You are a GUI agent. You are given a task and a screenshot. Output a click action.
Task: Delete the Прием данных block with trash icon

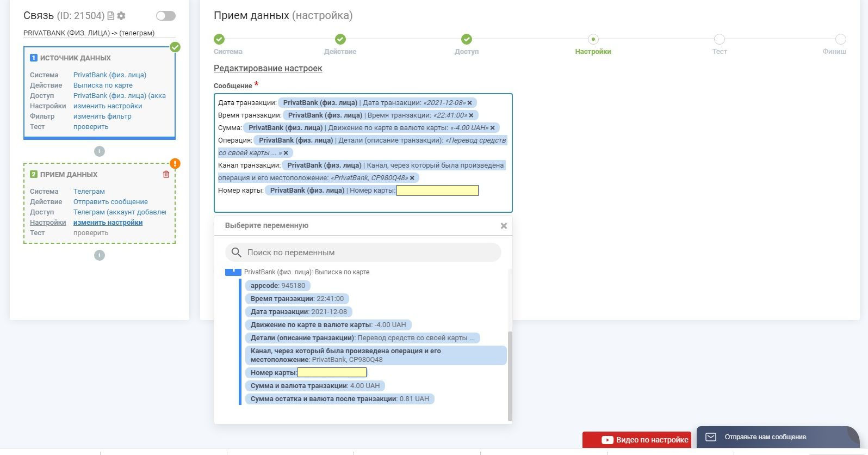tap(166, 174)
